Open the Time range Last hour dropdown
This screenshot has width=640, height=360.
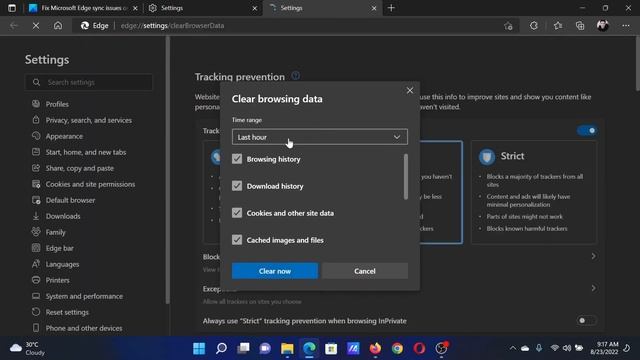(x=320, y=137)
